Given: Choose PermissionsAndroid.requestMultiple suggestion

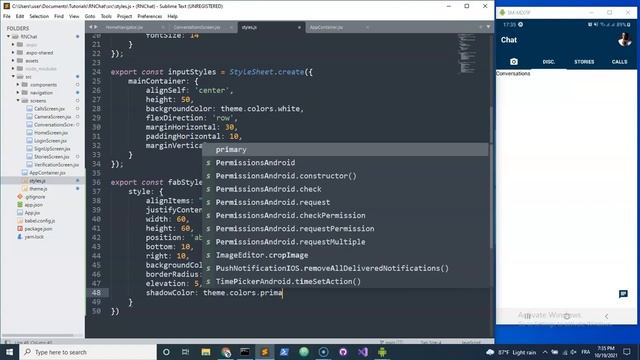Looking at the screenshot, I should (345, 242).
